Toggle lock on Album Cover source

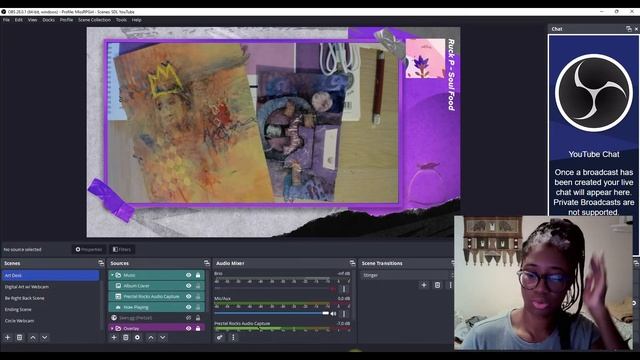(198, 286)
